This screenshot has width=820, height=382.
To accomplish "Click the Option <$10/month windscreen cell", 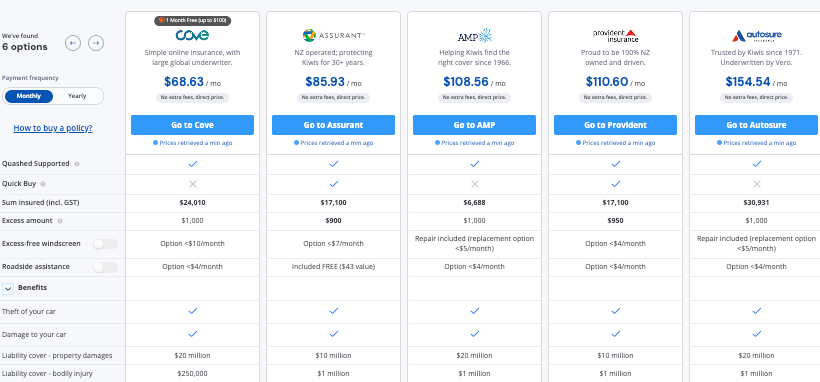I will pos(192,244).
